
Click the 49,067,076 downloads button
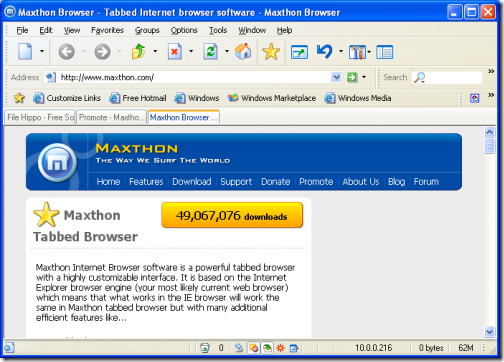point(232,215)
